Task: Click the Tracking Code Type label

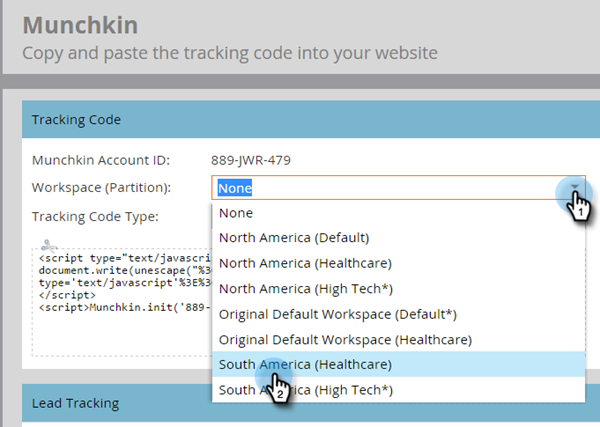Action: coord(95,217)
